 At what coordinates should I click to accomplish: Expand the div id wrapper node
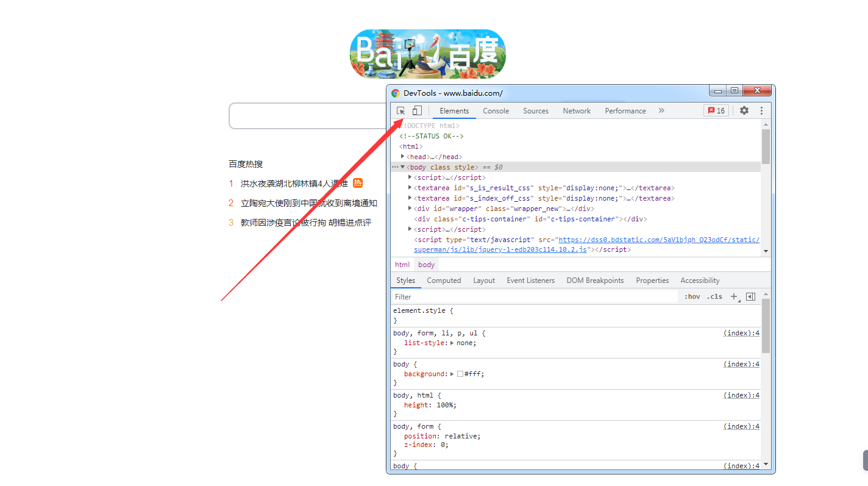pos(410,209)
